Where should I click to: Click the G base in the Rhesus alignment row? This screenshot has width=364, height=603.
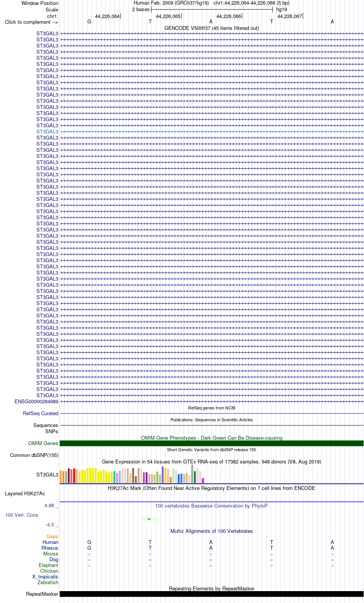tap(89, 548)
